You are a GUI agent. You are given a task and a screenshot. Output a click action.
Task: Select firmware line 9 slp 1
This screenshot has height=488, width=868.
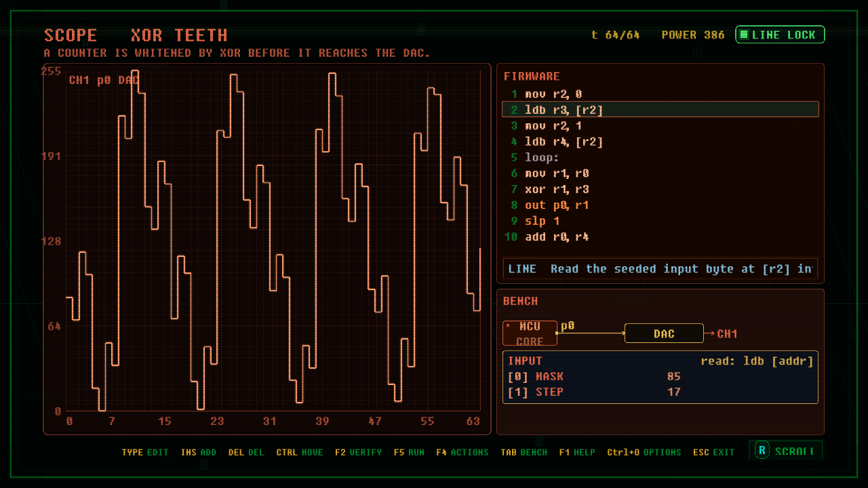point(660,221)
